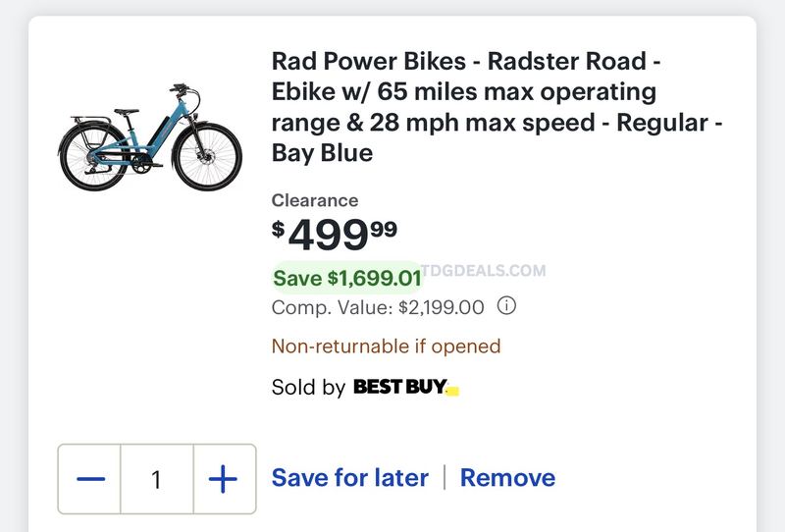Click the Sold by text

[x=308, y=388]
